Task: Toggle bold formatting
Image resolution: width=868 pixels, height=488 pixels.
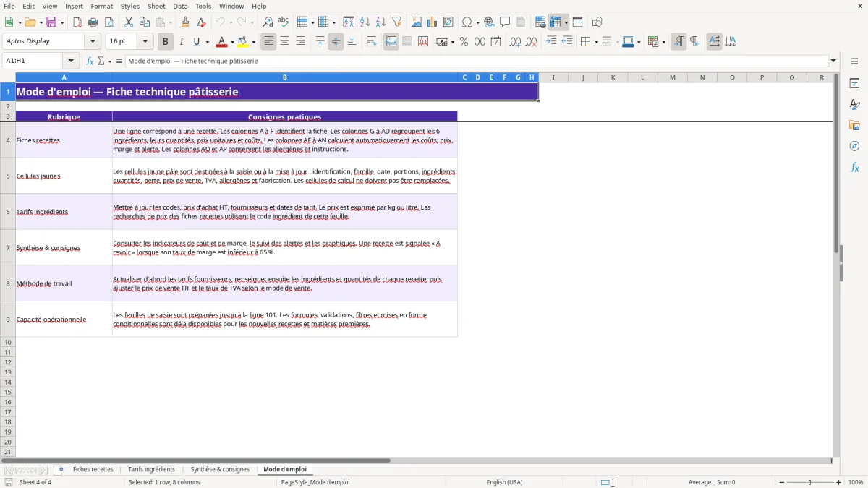Action: coord(166,42)
